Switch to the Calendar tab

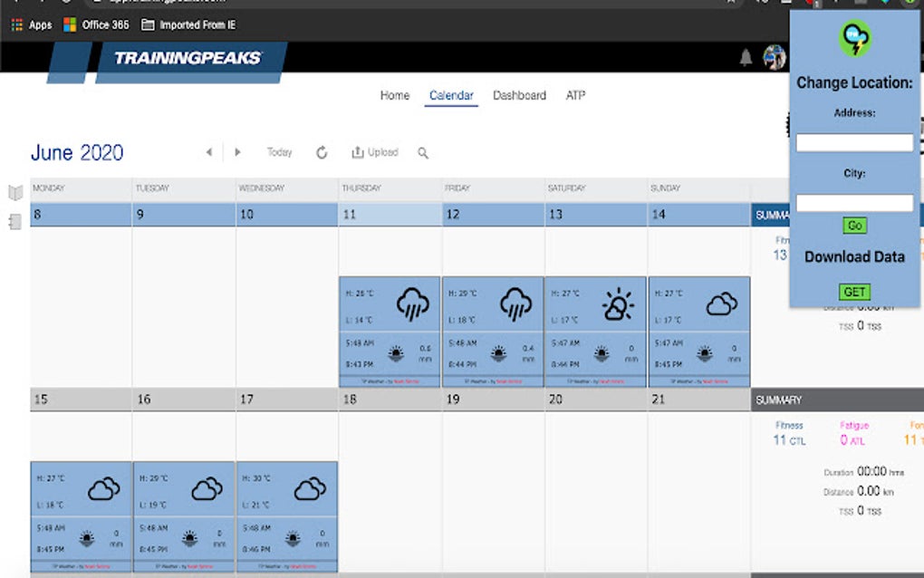[x=451, y=95]
